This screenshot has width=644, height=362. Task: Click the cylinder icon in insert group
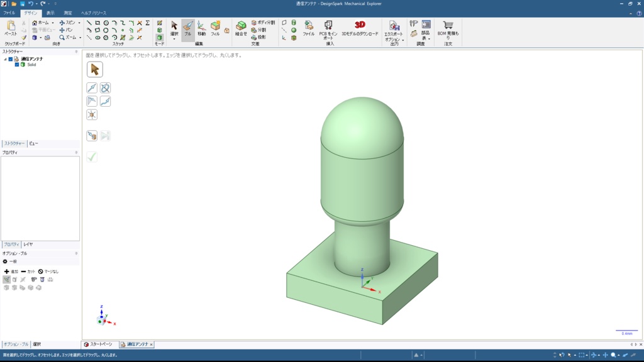294,23
